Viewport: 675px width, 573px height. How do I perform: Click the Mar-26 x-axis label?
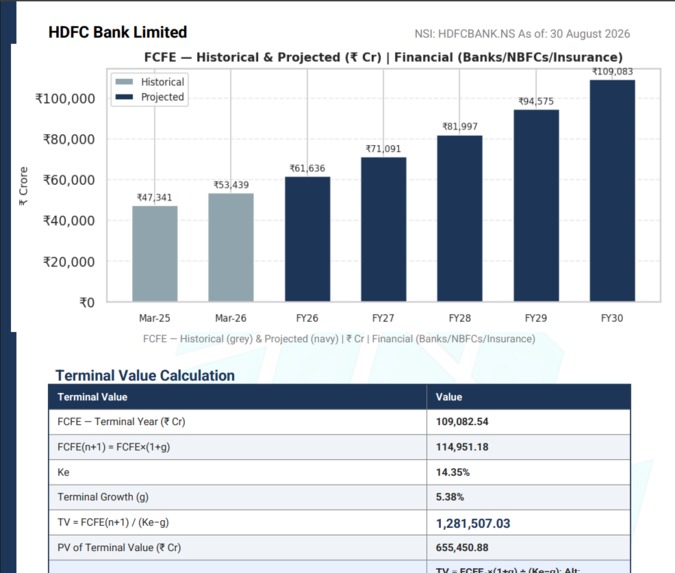[231, 318]
